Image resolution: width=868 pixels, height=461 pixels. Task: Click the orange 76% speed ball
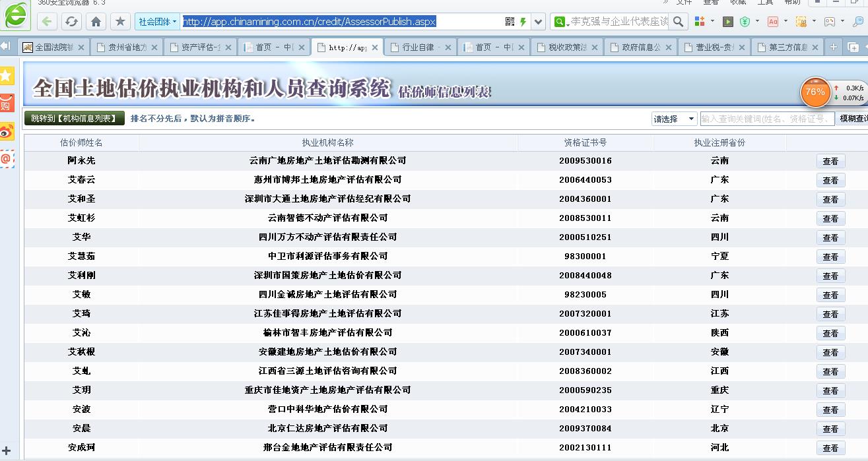[815, 92]
